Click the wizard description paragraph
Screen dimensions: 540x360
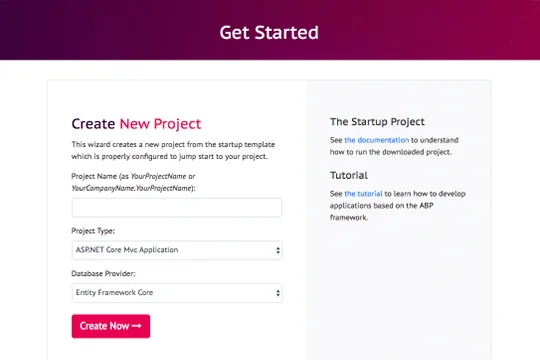click(x=173, y=150)
